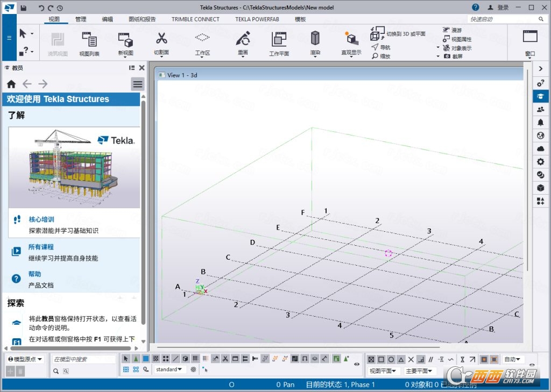Image resolution: width=551 pixels, height=392 pixels.
Task: Click the 缩放 zoom tool in the ribbon
Action: point(381,56)
